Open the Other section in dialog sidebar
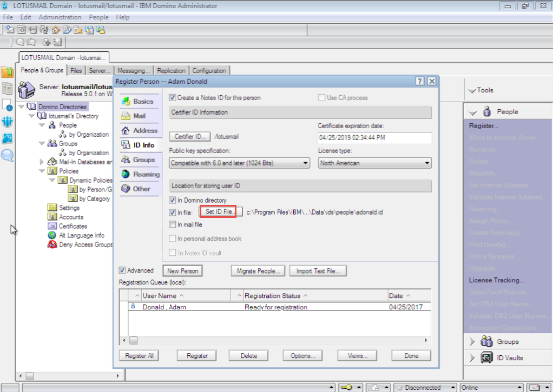Screen dimensions: 553x392 (139, 189)
